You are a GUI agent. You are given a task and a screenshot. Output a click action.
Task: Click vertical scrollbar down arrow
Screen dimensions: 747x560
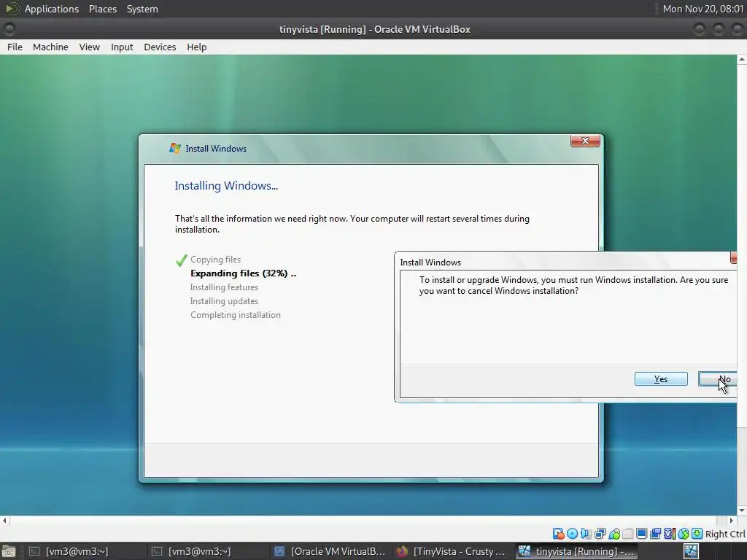click(x=742, y=510)
